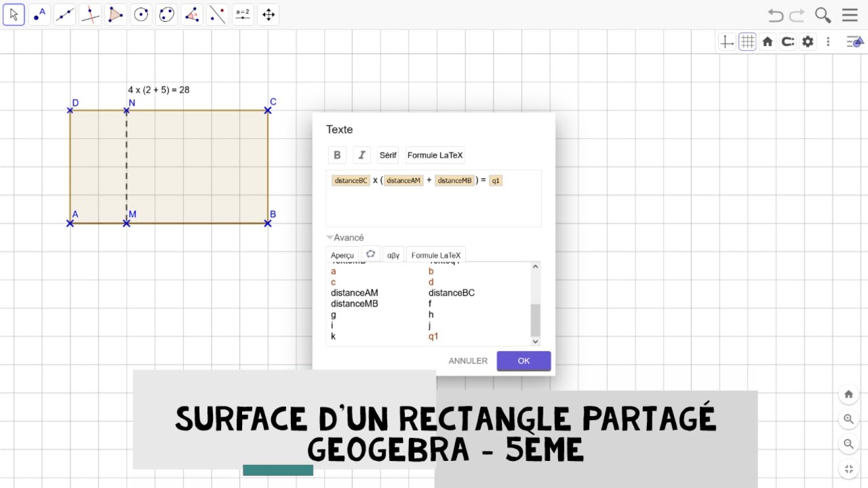This screenshot has height=488, width=868.
Task: Select the Move arrow tool
Action: (14, 14)
